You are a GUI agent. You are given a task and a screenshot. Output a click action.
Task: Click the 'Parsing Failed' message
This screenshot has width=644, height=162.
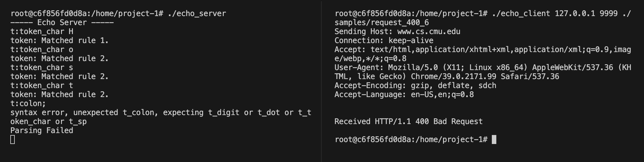pyautogui.click(x=42, y=130)
